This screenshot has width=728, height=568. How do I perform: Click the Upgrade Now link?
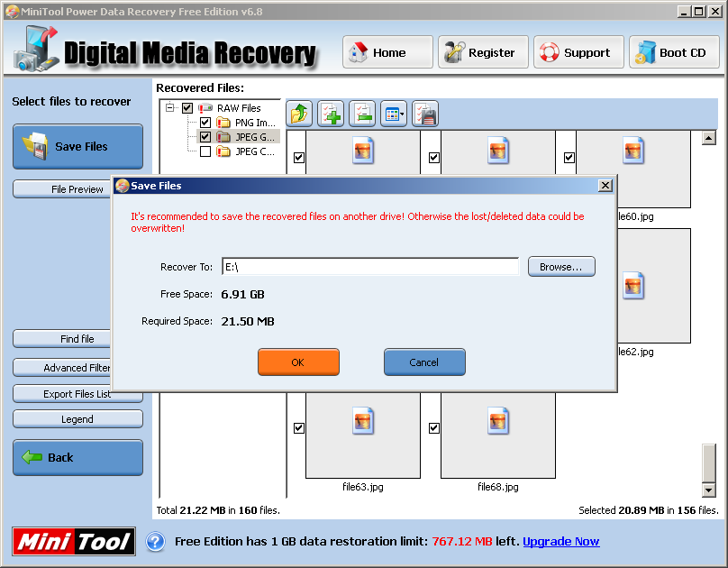560,542
